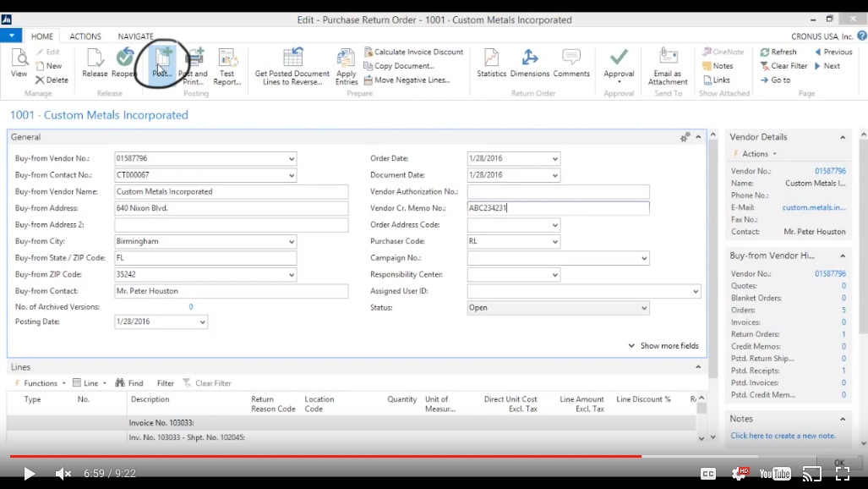
Task: Show more fields in General
Action: tap(663, 345)
